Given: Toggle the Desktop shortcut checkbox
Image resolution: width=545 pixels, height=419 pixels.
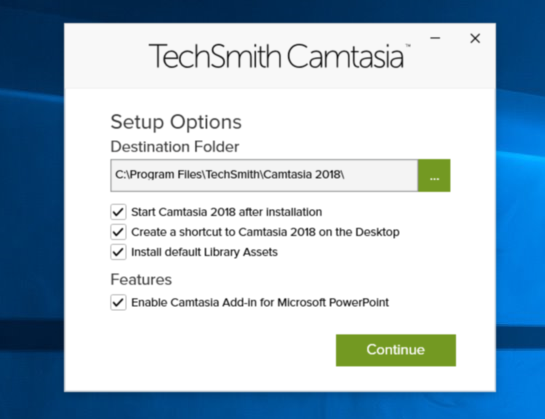Looking at the screenshot, I should click(x=118, y=232).
